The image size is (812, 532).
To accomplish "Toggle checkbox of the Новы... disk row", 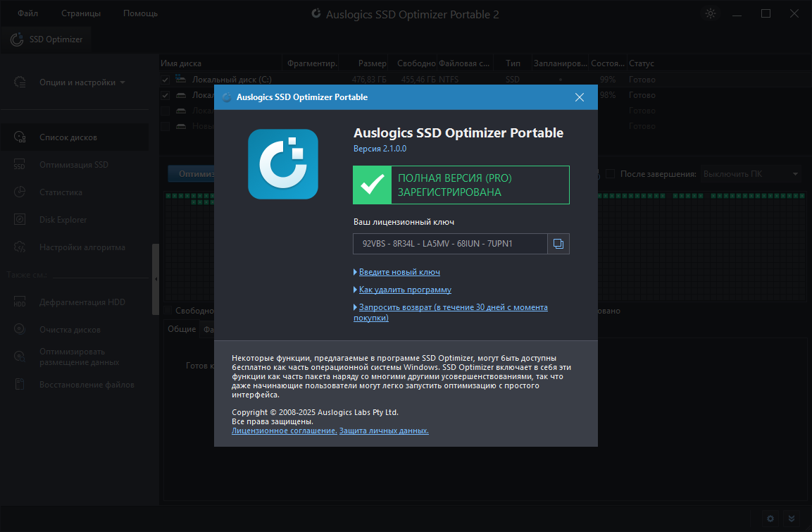I will point(165,126).
